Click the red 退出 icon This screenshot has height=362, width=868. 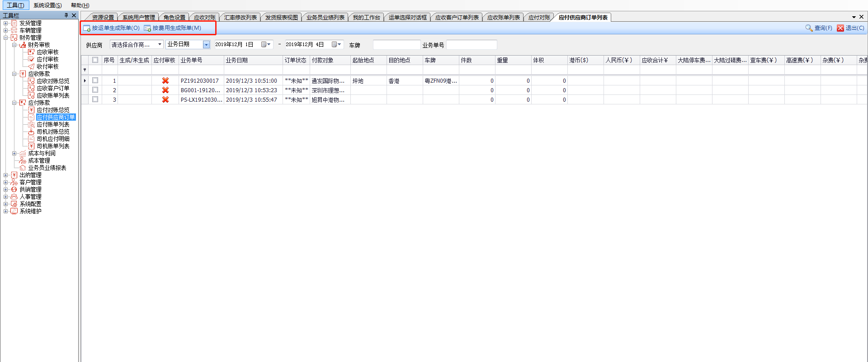coord(840,28)
